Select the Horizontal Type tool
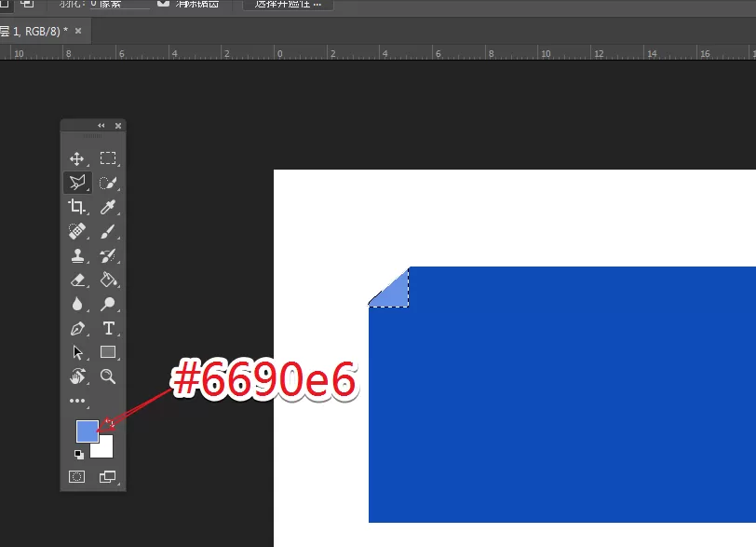 109,328
